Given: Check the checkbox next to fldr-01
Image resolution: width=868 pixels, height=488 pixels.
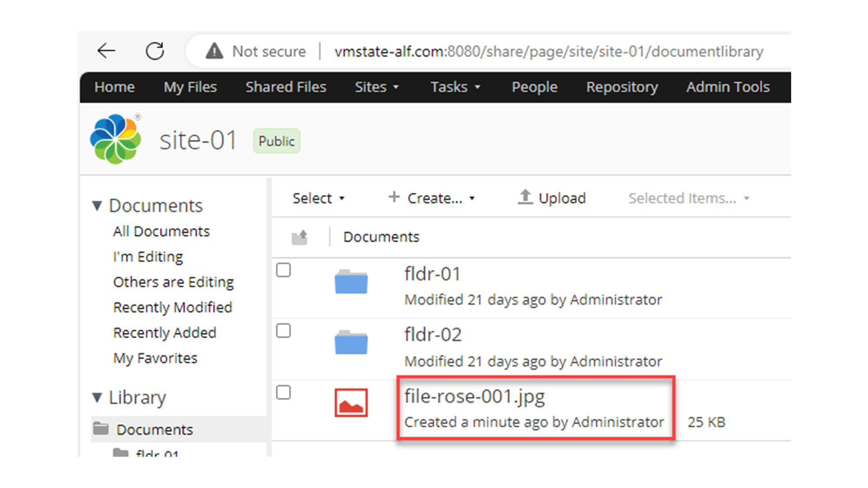Looking at the screenshot, I should pyautogui.click(x=283, y=270).
